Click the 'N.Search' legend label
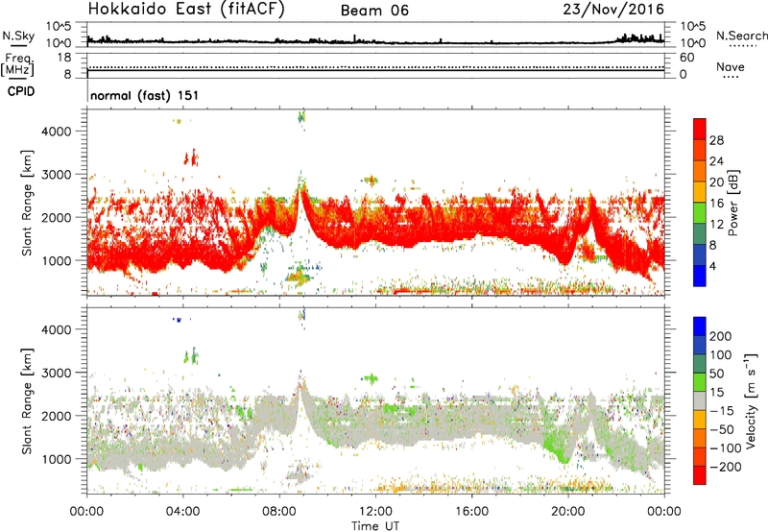The width and height of the screenshot is (768, 532). coord(741,36)
